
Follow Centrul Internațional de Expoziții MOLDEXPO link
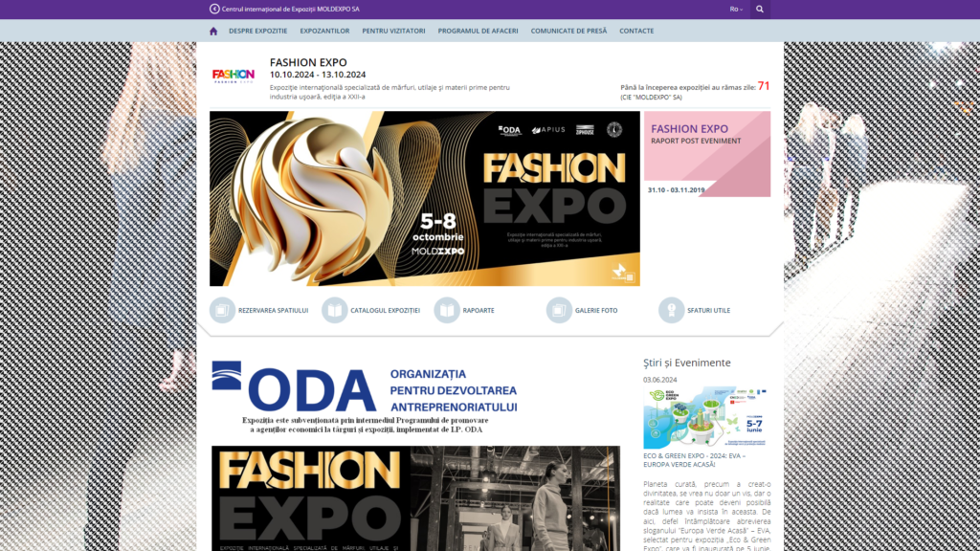pos(291,10)
